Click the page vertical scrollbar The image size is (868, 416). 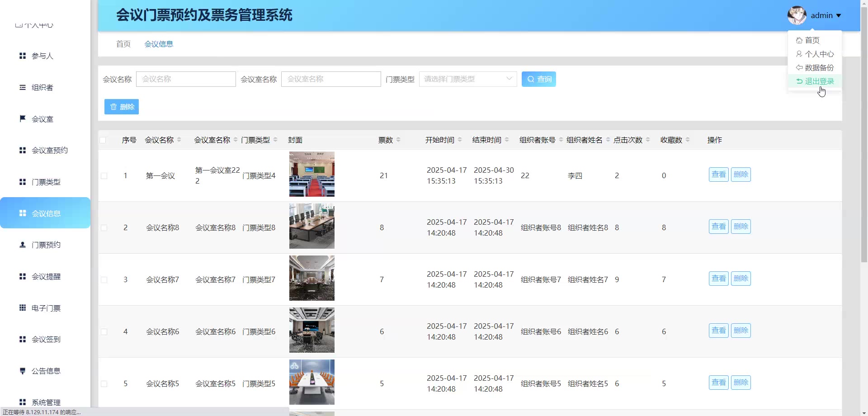(864, 136)
